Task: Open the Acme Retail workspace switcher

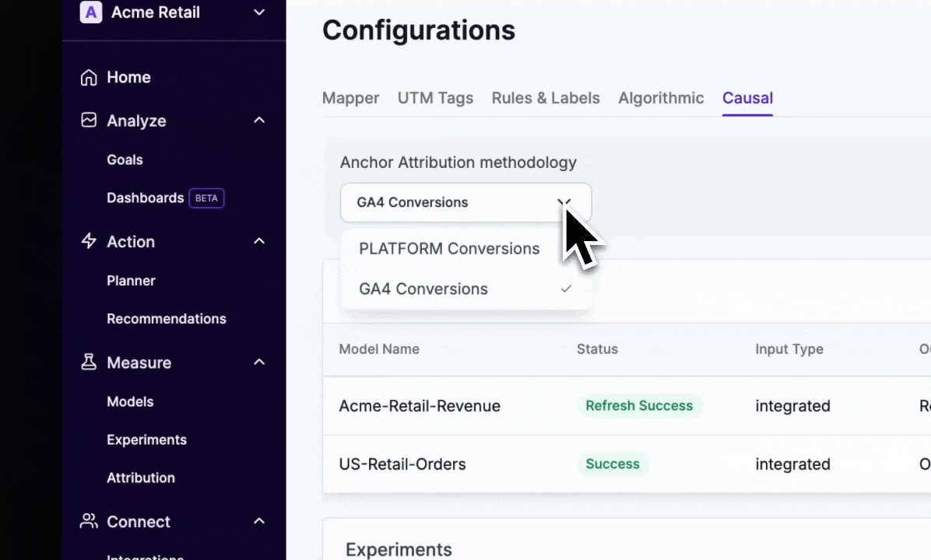Action: tap(259, 12)
